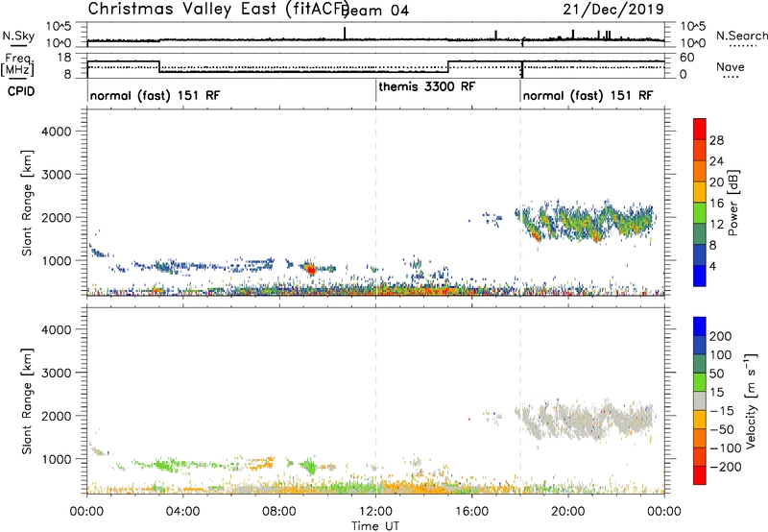This screenshot has width=768, height=532.
Task: Click the 'Christmas Valley East (fitACF)' title
Action: tap(219, 9)
